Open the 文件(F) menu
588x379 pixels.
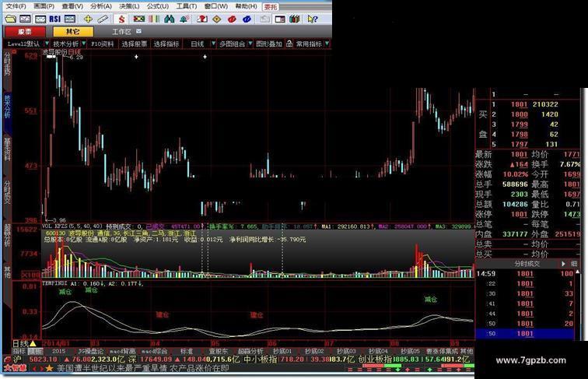click(x=16, y=6)
